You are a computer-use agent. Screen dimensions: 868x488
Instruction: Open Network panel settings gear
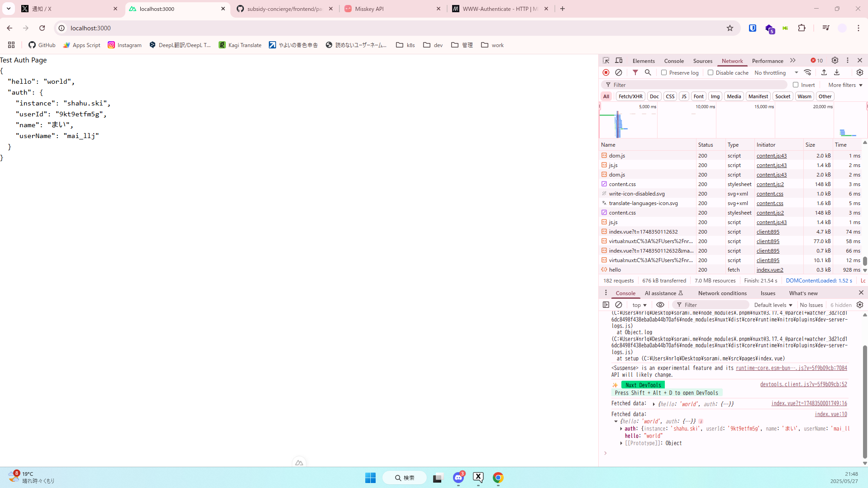(860, 72)
